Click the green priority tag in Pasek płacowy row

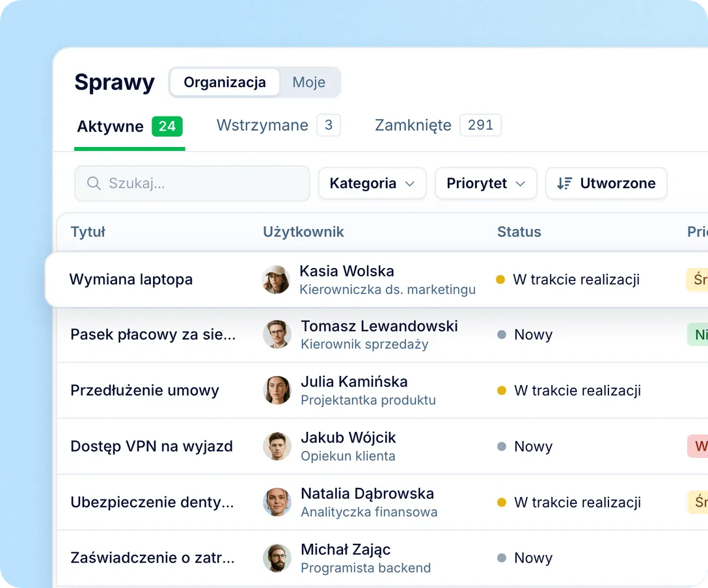tap(698, 334)
